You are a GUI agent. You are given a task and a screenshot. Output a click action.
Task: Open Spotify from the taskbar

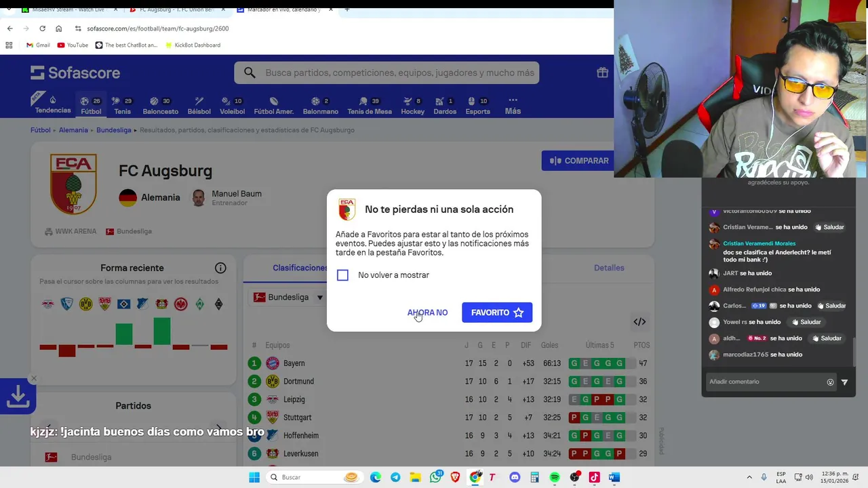coord(555,477)
